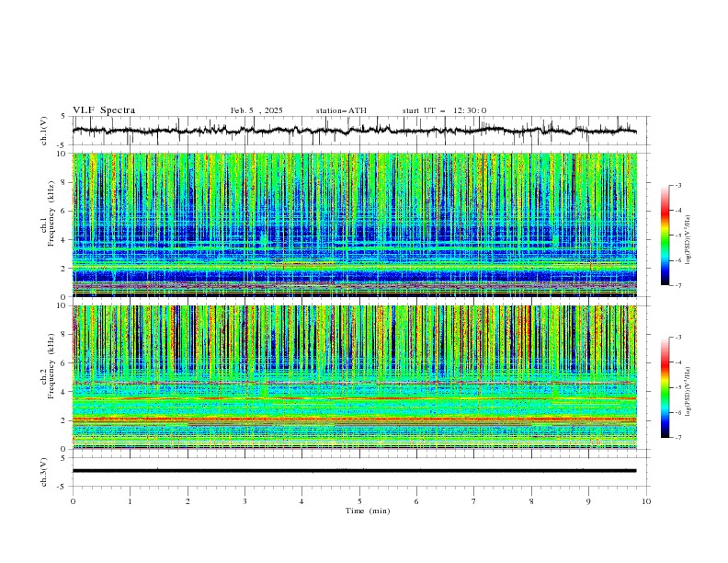728x563 pixels.
Task: Click the "-3" label on ch.1 color bar
Action: point(678,185)
